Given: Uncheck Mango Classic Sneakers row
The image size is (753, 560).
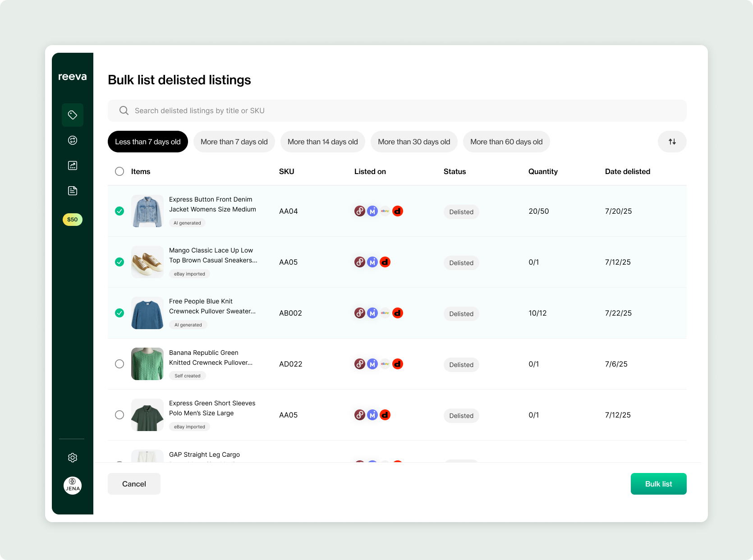Looking at the screenshot, I should (x=119, y=262).
